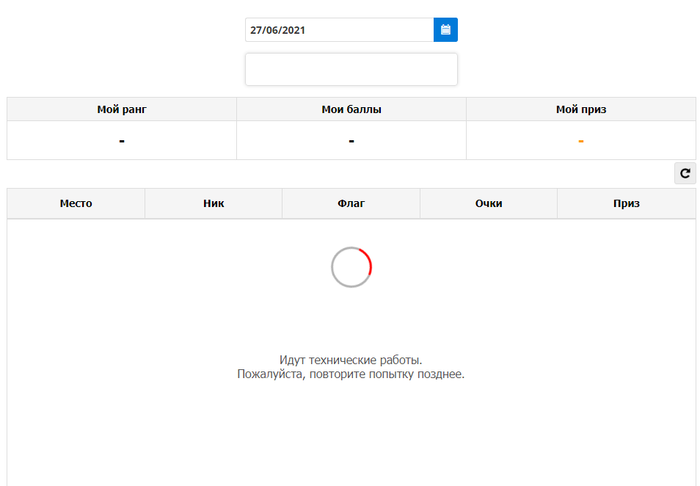
Task: Click the 'Пожалуйста, повторите попытку позднее.' text
Action: point(351,374)
